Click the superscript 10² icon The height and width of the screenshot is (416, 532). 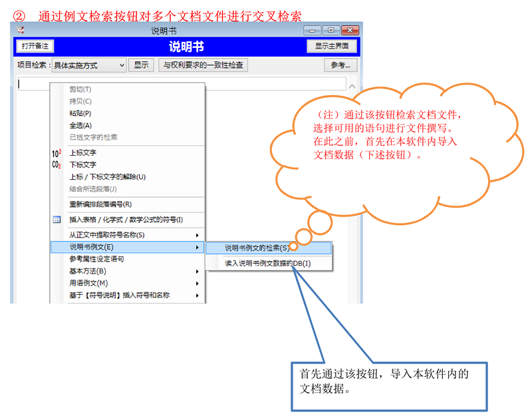pos(57,153)
